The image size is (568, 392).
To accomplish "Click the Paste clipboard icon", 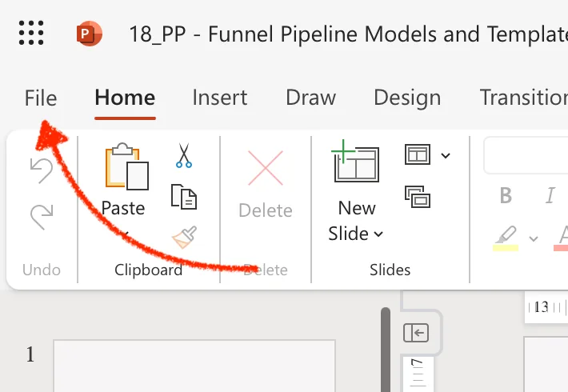I will [x=126, y=166].
